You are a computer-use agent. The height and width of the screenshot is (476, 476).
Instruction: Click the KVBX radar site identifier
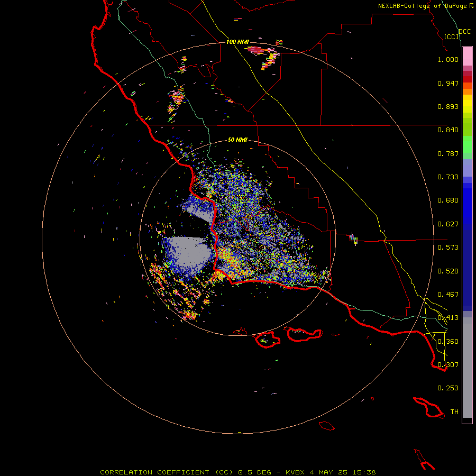[296, 472]
